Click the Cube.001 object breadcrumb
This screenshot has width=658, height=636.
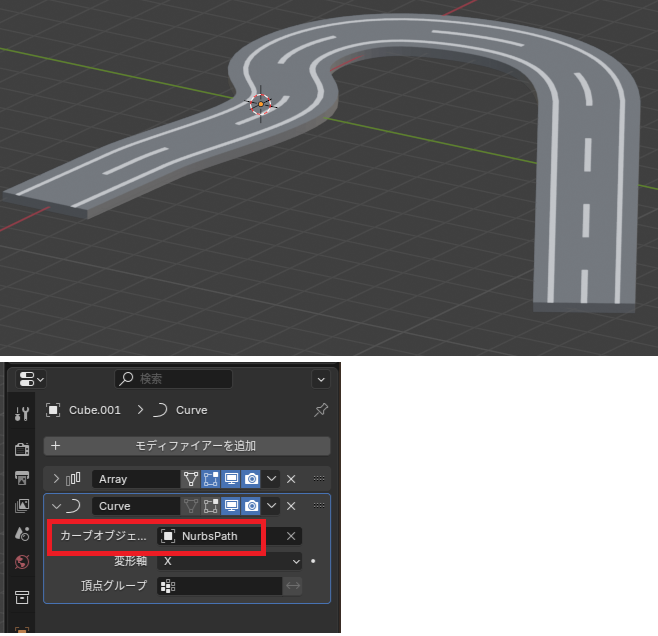[84, 410]
